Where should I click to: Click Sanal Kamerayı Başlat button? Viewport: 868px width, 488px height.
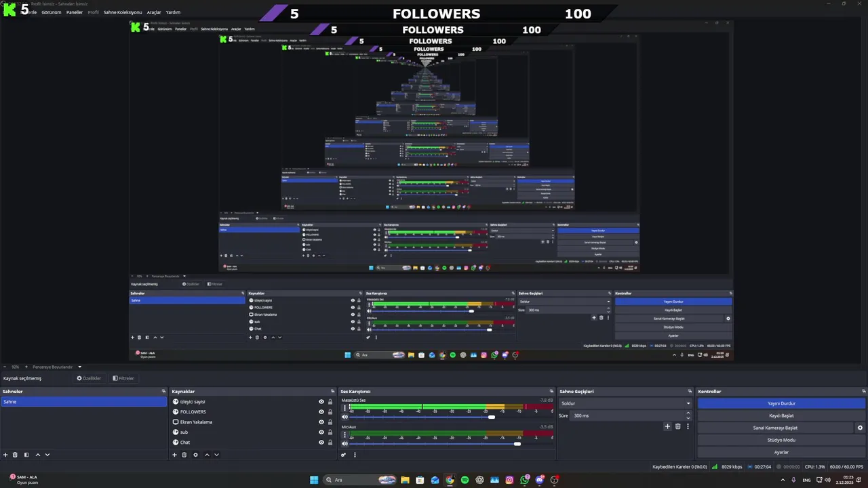pyautogui.click(x=775, y=428)
